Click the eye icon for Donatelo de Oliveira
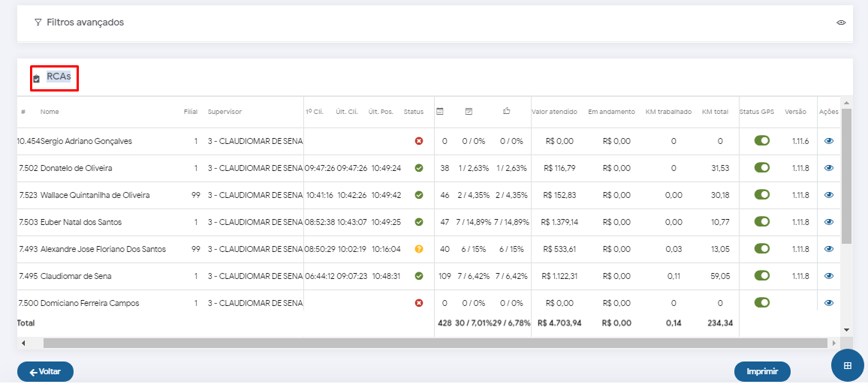868x387 pixels. 829,168
